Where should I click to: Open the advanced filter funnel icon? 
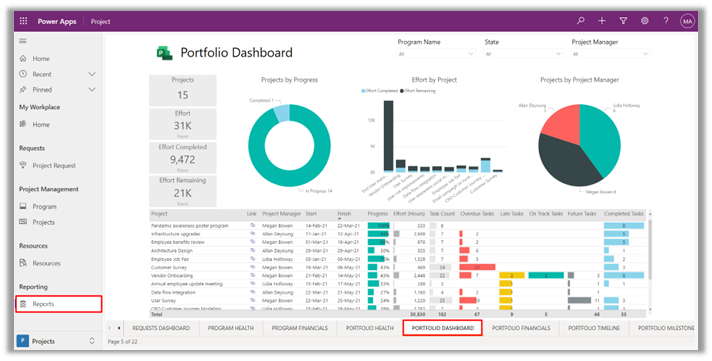click(623, 21)
